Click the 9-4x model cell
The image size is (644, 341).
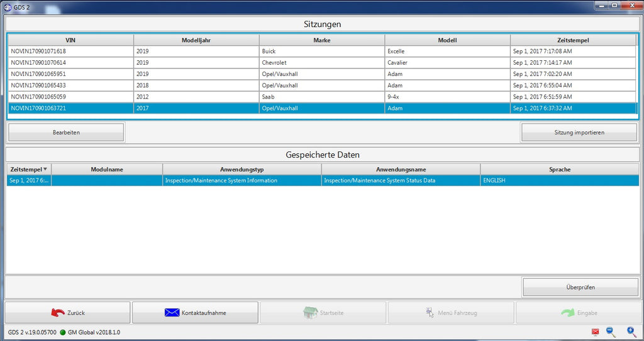click(448, 97)
